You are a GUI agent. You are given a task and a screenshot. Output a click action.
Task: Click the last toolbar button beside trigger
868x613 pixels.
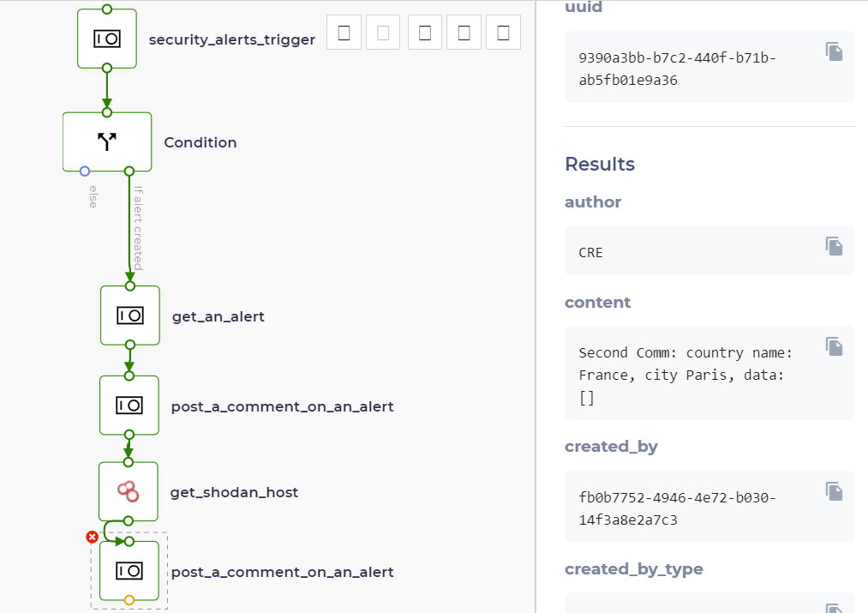(x=503, y=33)
